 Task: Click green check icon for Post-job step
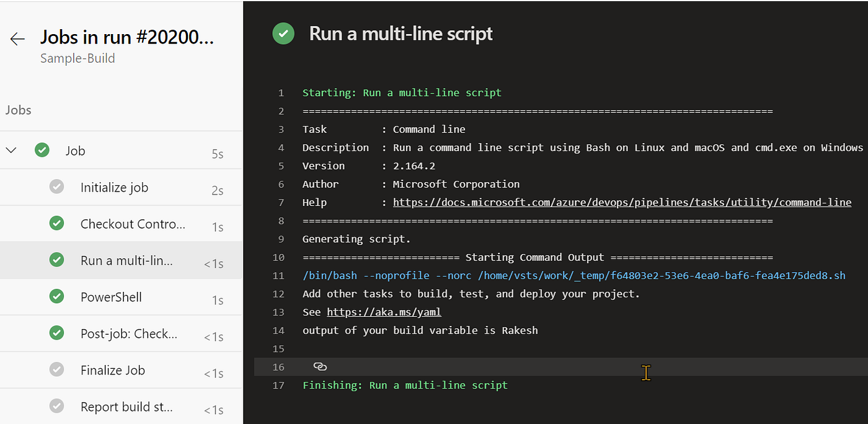[56, 333]
